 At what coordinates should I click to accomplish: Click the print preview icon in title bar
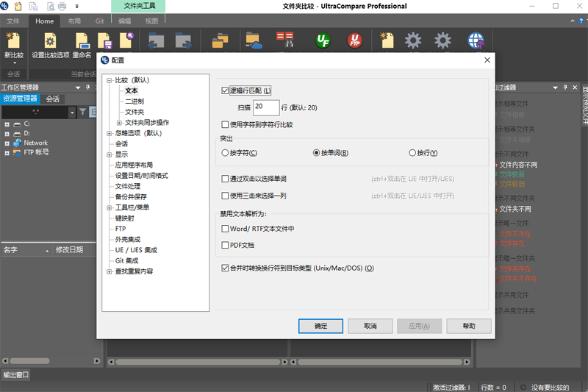[x=51, y=6]
